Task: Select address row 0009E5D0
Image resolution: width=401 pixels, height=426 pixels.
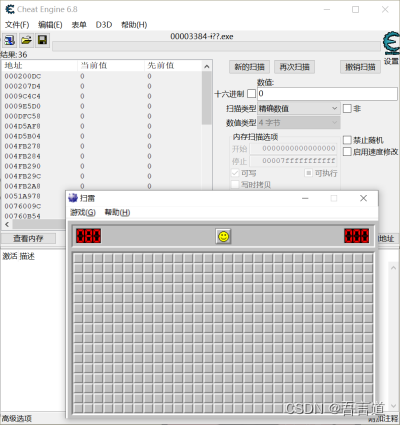Action: 102,106
